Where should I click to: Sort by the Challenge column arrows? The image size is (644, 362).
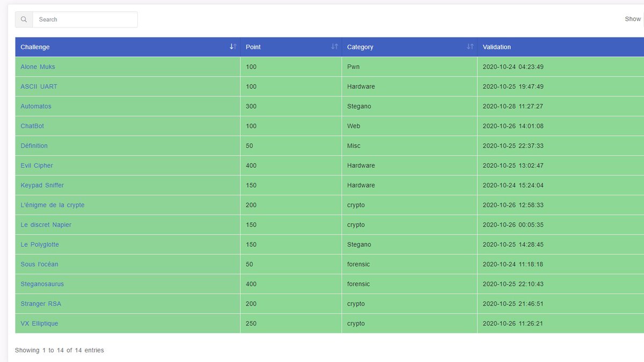click(233, 47)
